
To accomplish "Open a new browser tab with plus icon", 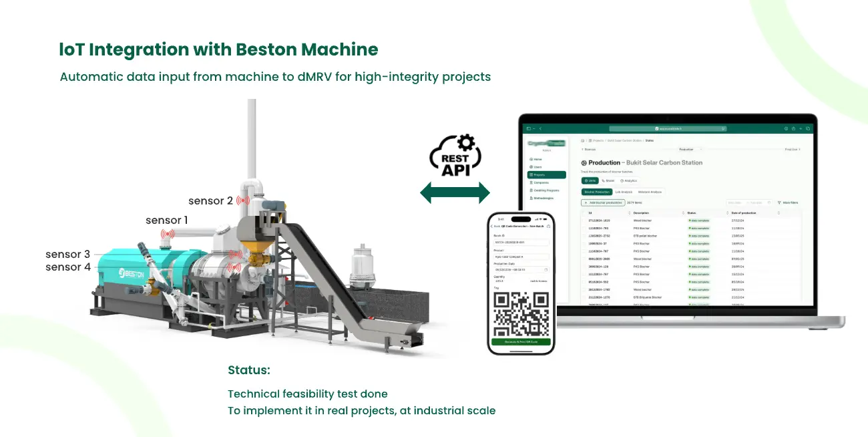I will tap(801, 128).
